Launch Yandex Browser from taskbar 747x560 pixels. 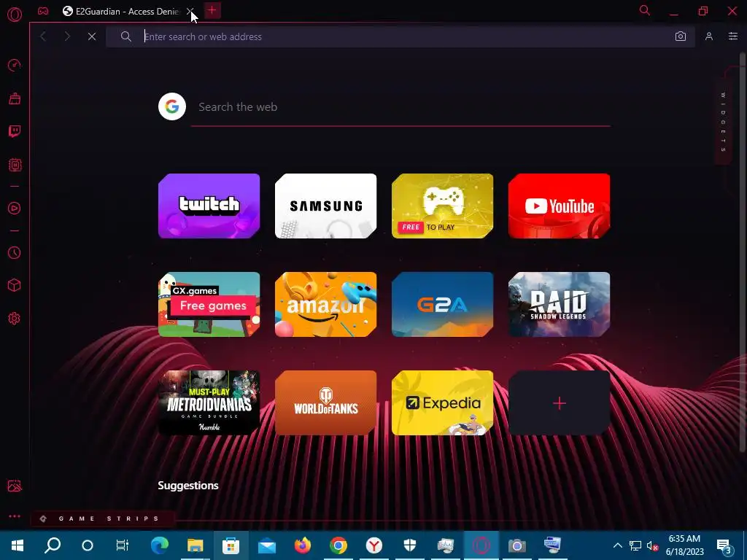click(x=374, y=545)
